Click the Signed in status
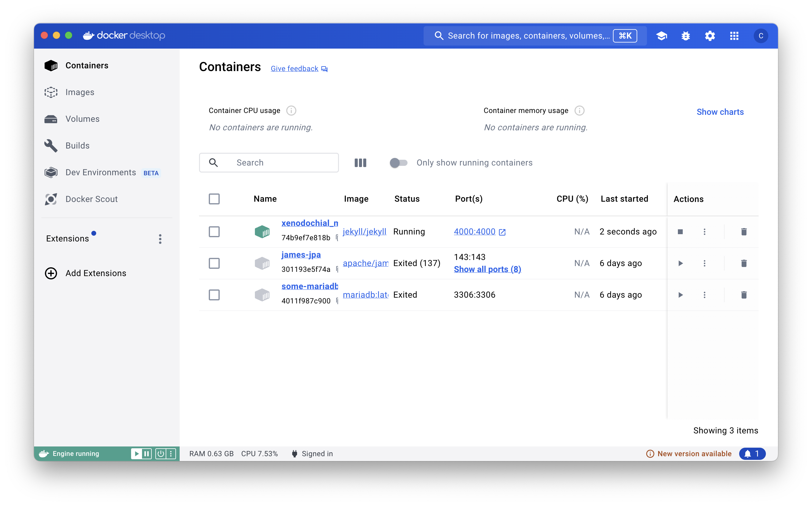 click(312, 454)
